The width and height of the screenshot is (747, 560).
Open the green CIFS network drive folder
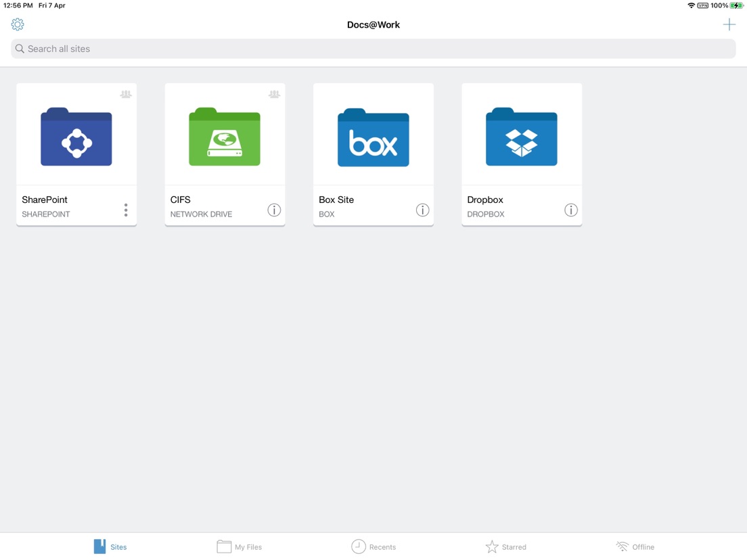225,137
